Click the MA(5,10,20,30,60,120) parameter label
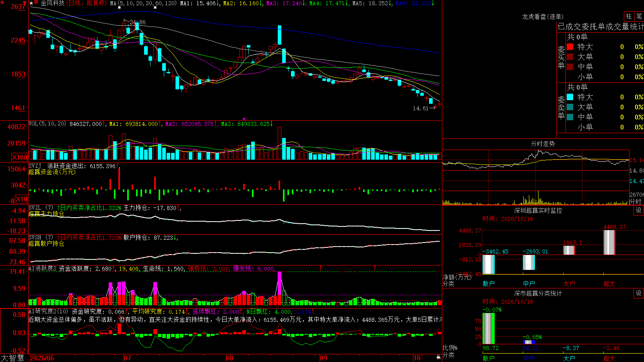This screenshot has height=362, width=644. pos(143,3)
